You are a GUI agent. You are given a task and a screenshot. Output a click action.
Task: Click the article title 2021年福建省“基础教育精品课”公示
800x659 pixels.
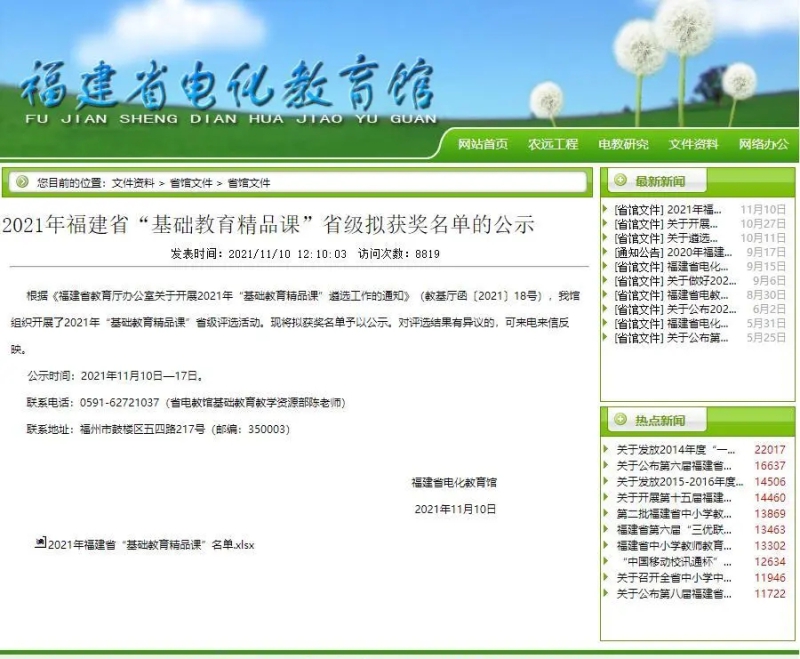tap(268, 224)
